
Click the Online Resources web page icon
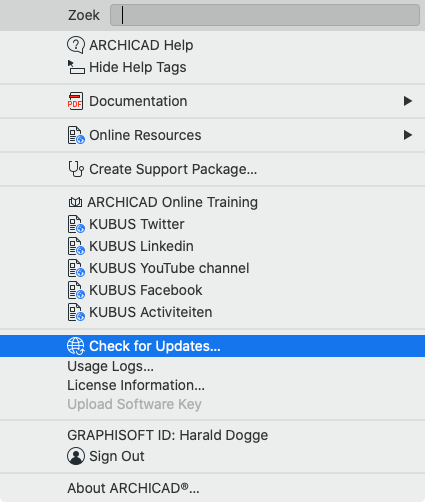[76, 135]
